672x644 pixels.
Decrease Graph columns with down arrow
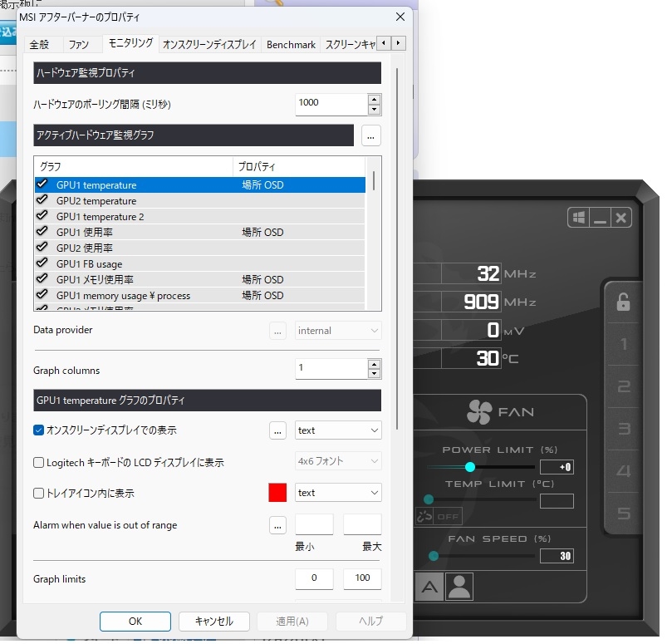(375, 374)
